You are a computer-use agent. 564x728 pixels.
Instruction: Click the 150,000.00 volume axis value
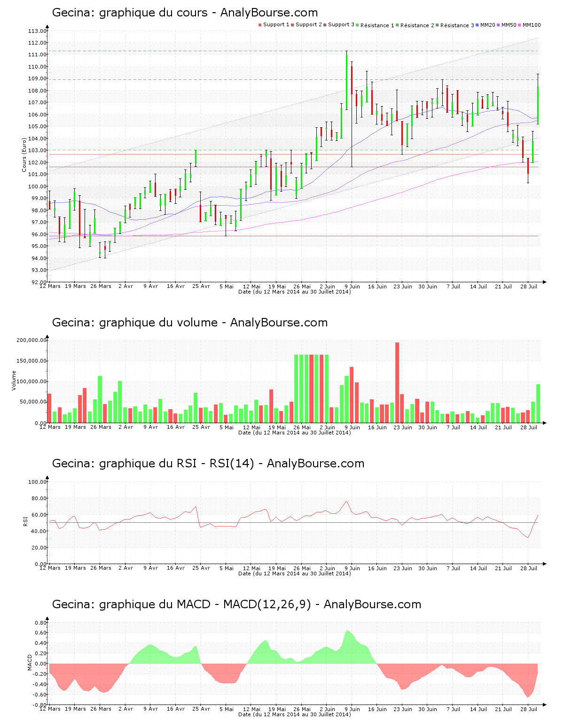click(31, 361)
